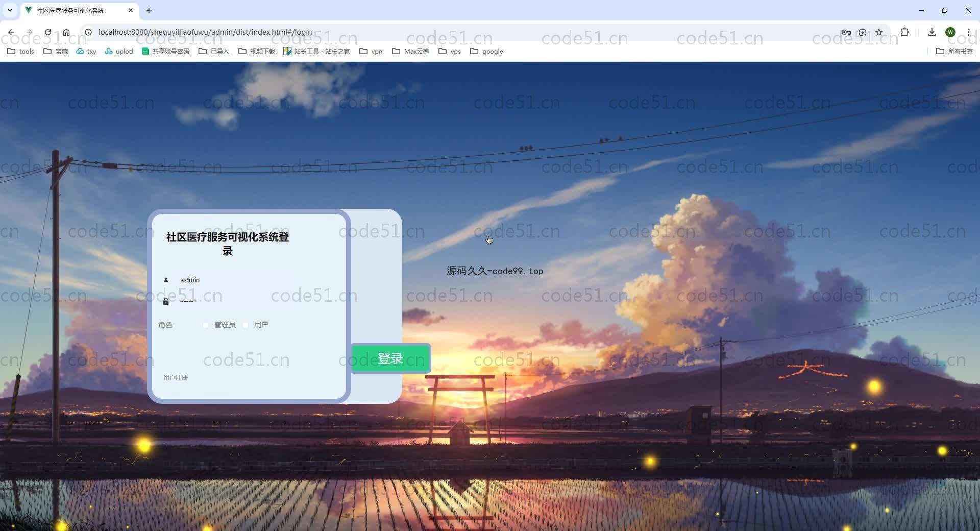980x531 pixels.
Task: Open the extensions puzzle icon
Action: point(905,32)
